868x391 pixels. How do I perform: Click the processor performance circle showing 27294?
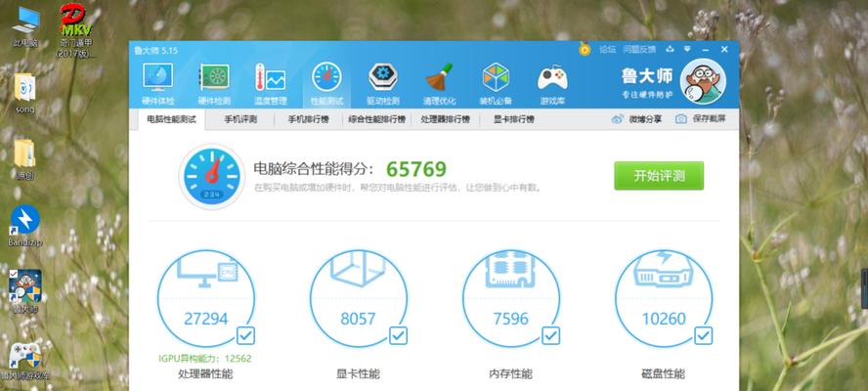tap(206, 298)
